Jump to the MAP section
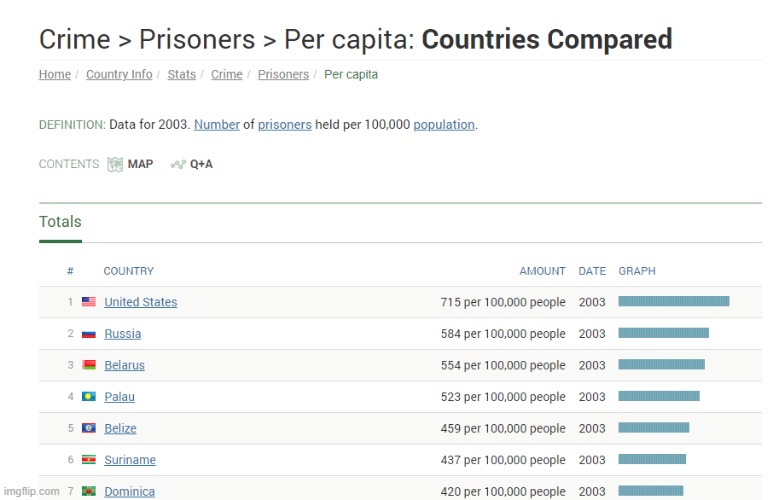773x500 pixels. tap(140, 164)
